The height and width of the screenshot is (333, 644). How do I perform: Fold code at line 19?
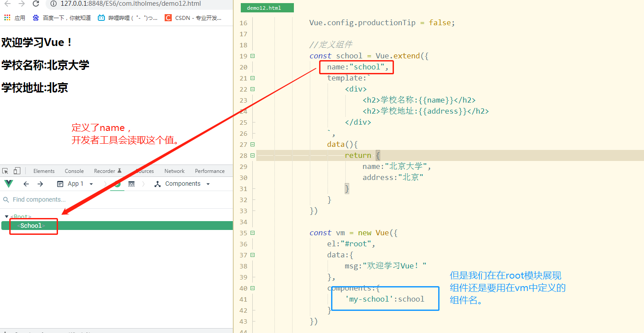[252, 56]
